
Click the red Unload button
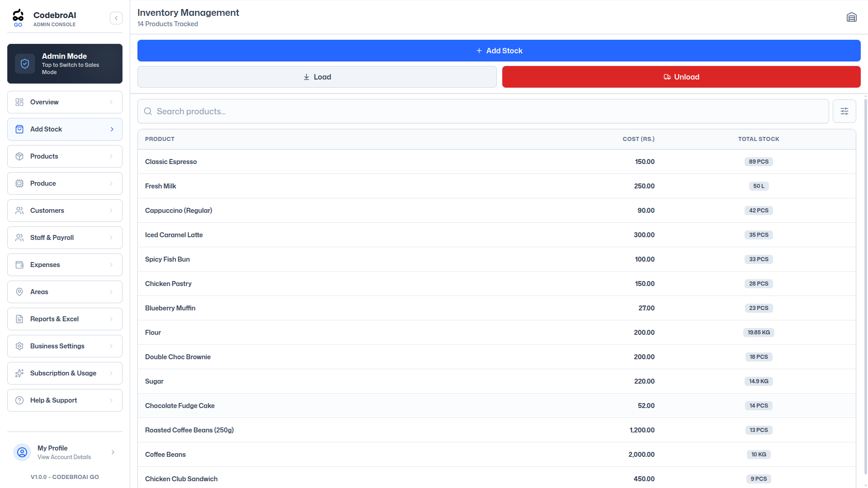(681, 77)
